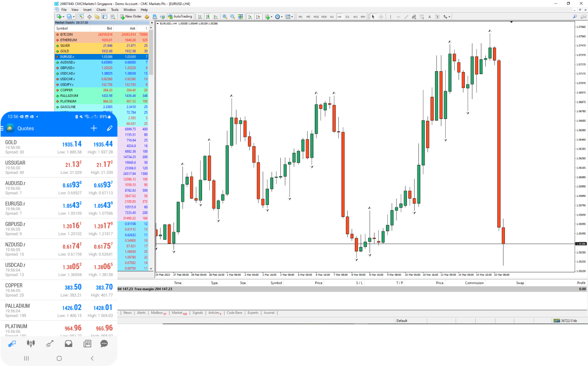588x366 pixels.
Task: Select the text label tool (A)
Action: 429,17
